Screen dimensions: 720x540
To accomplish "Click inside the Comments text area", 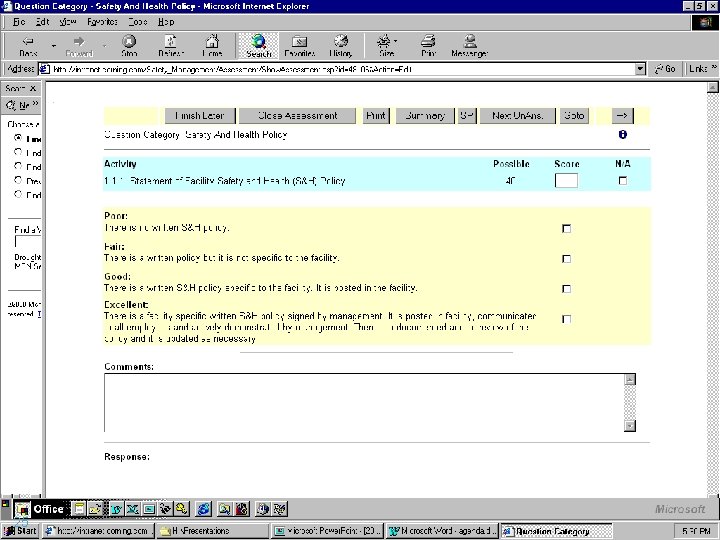I will [364, 403].
